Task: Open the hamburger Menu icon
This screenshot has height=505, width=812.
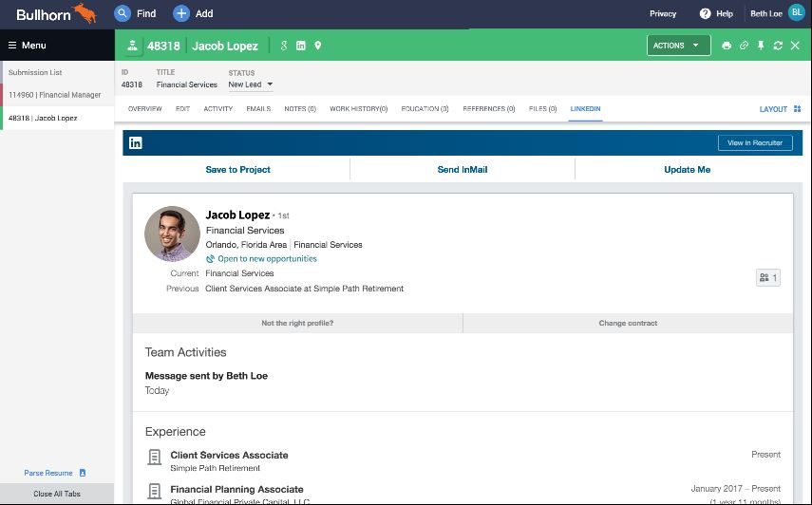Action: click(12, 45)
